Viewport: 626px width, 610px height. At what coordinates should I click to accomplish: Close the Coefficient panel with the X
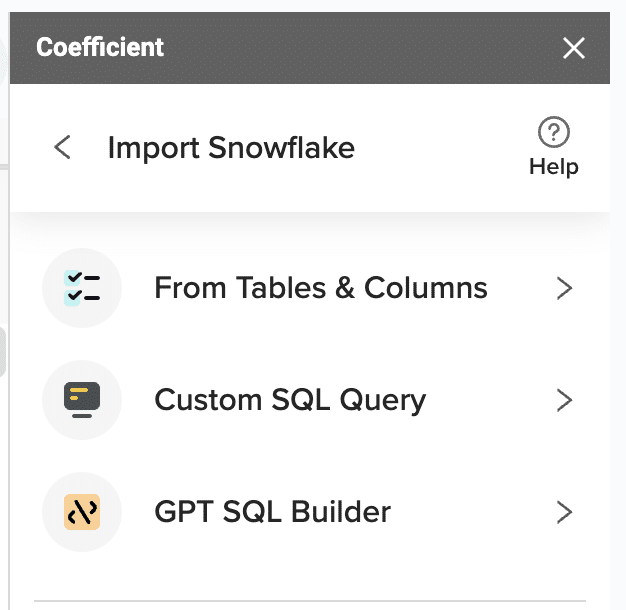(x=574, y=48)
